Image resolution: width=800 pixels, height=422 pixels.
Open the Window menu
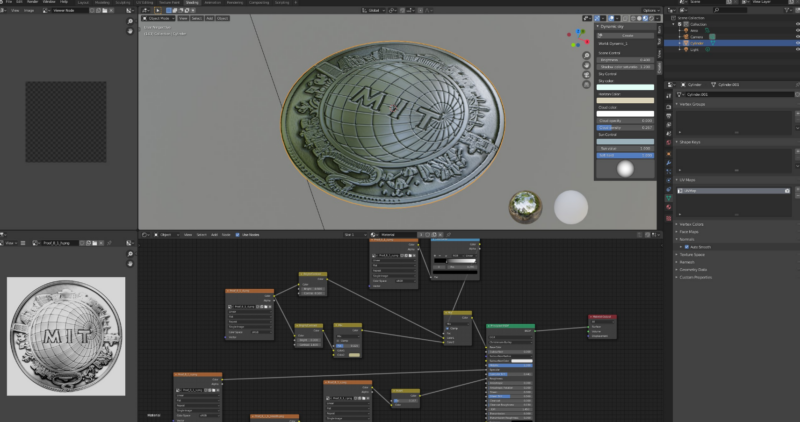click(x=49, y=2)
